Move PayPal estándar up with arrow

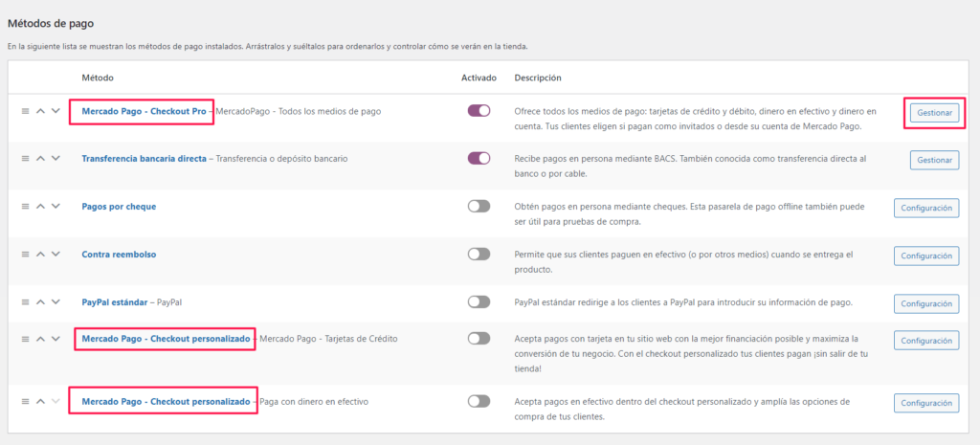pyautogui.click(x=40, y=302)
